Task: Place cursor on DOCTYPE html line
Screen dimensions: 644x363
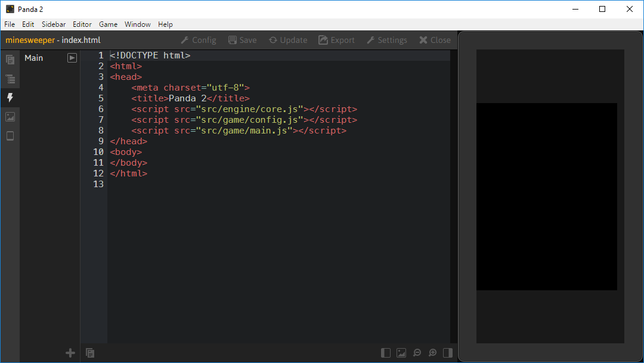Action: 150,55
